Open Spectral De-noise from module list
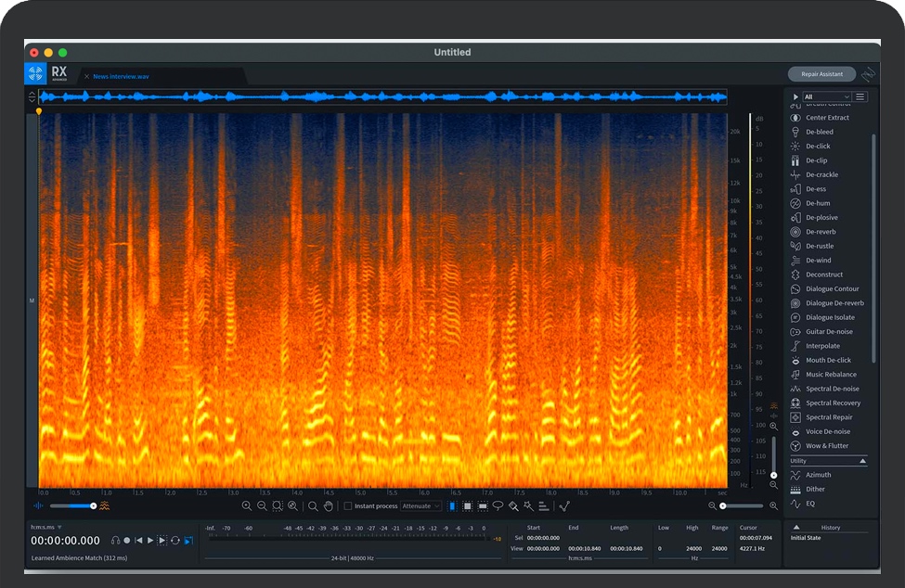Image resolution: width=905 pixels, height=588 pixels. 832,389
